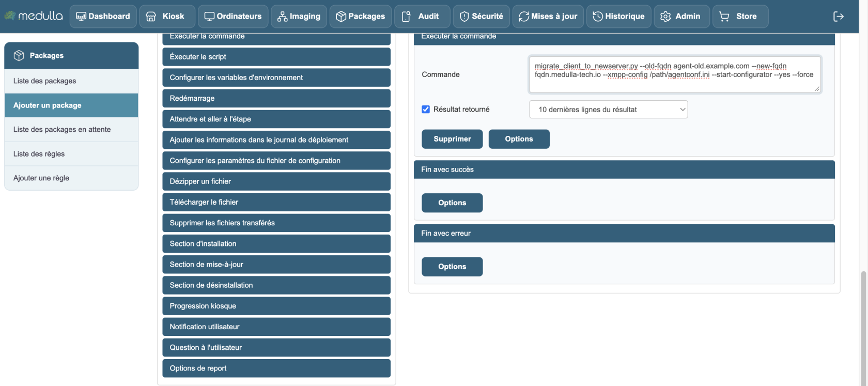Open the result lines dropdown
This screenshot has height=386, width=868.
click(x=609, y=110)
